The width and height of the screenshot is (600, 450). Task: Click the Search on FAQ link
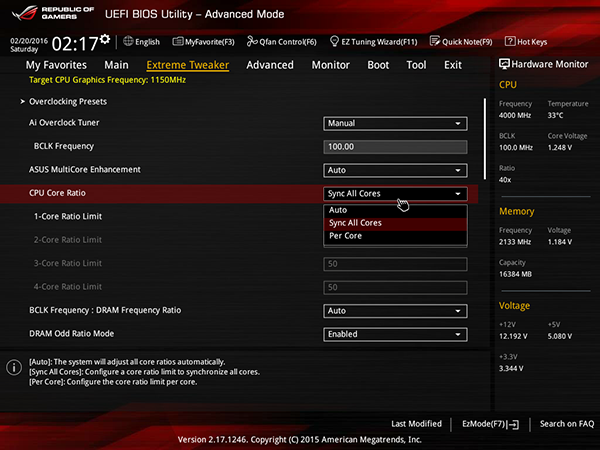tap(567, 424)
